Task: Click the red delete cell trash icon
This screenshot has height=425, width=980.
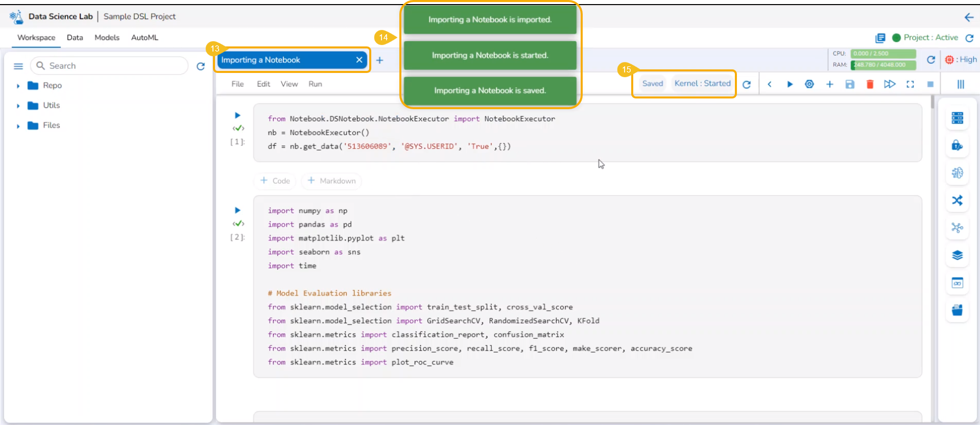Action: click(870, 84)
